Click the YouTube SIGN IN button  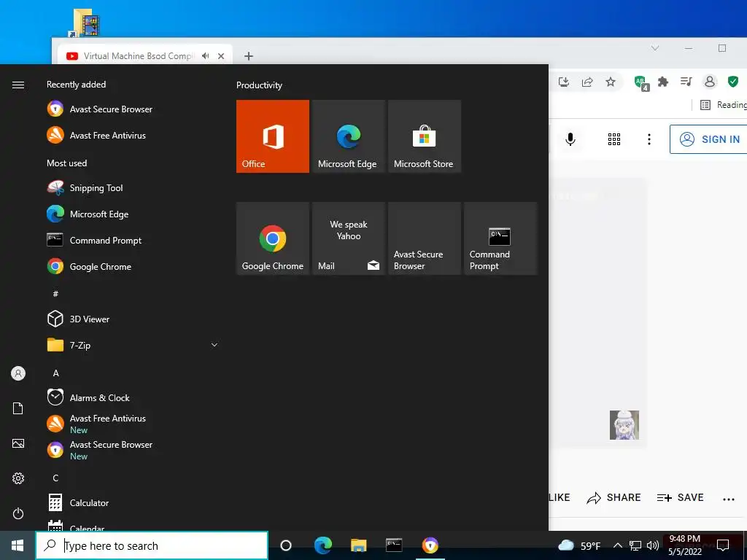(710, 139)
